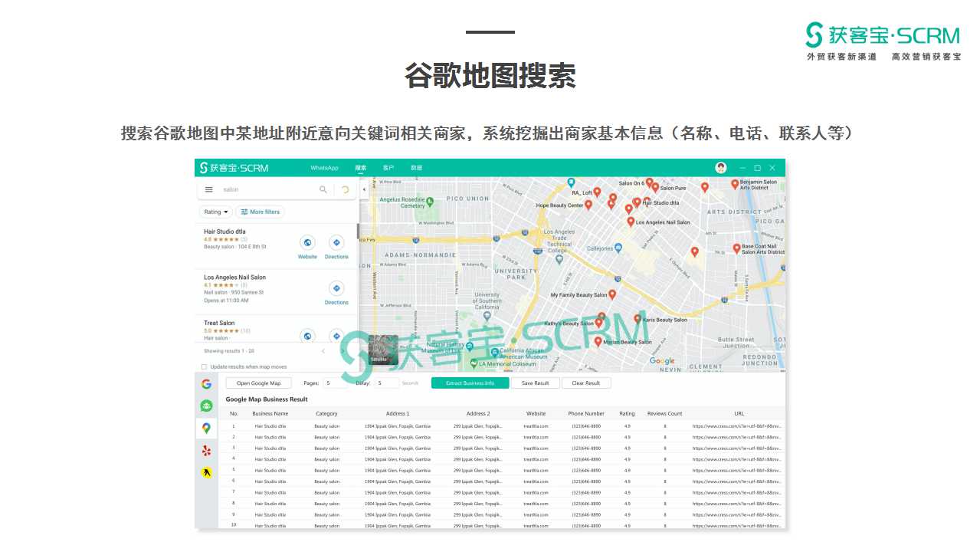Click the Business Name column header

point(270,414)
